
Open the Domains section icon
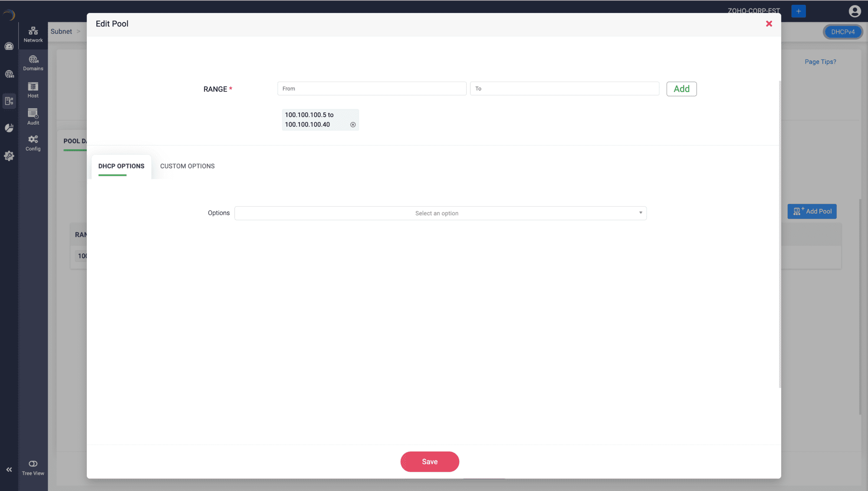pyautogui.click(x=33, y=63)
